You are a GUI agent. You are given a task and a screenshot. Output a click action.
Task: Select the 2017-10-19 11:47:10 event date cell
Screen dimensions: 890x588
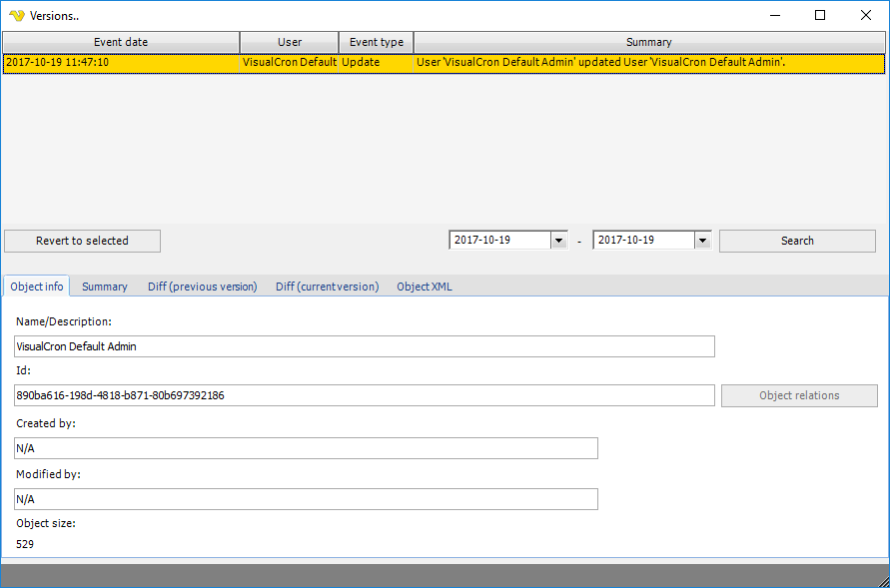click(121, 62)
